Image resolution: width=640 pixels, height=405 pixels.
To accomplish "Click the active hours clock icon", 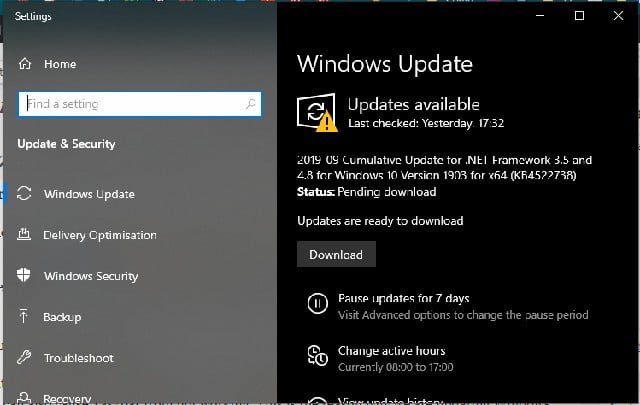I will coord(318,355).
